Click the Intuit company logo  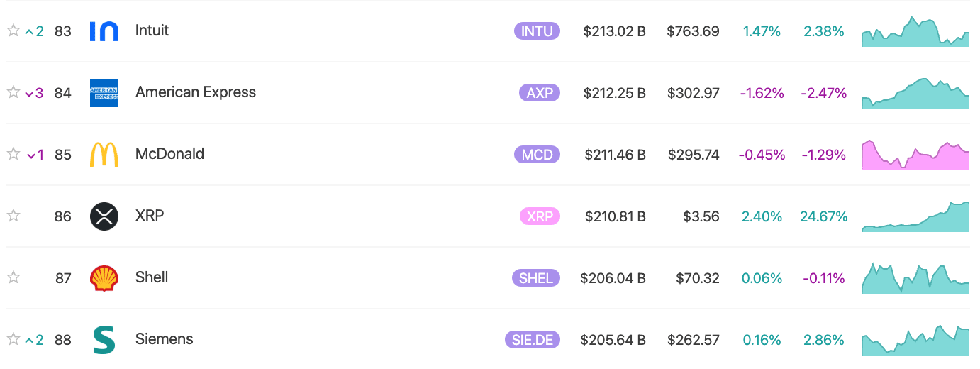click(104, 31)
